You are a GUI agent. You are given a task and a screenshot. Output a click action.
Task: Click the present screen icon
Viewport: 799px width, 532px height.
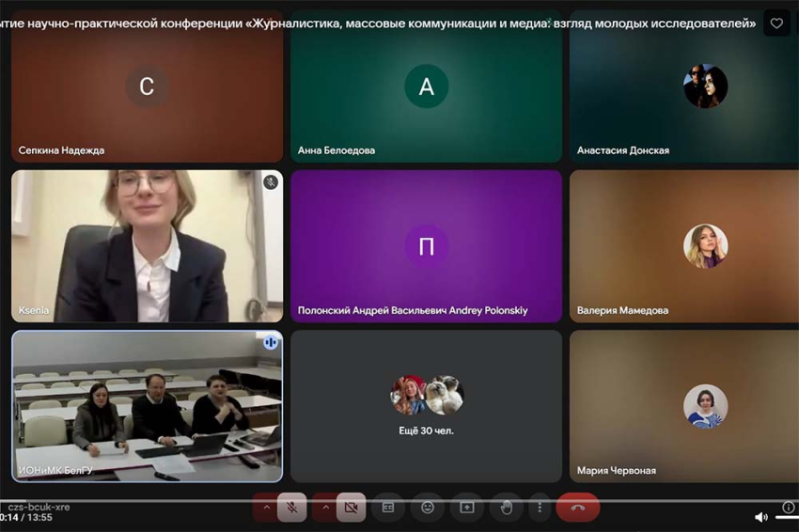[x=467, y=508]
